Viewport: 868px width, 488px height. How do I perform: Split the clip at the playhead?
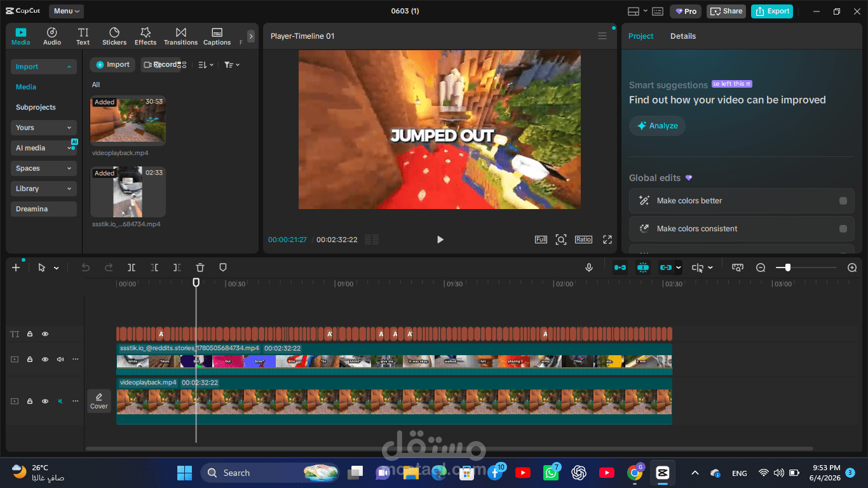132,268
